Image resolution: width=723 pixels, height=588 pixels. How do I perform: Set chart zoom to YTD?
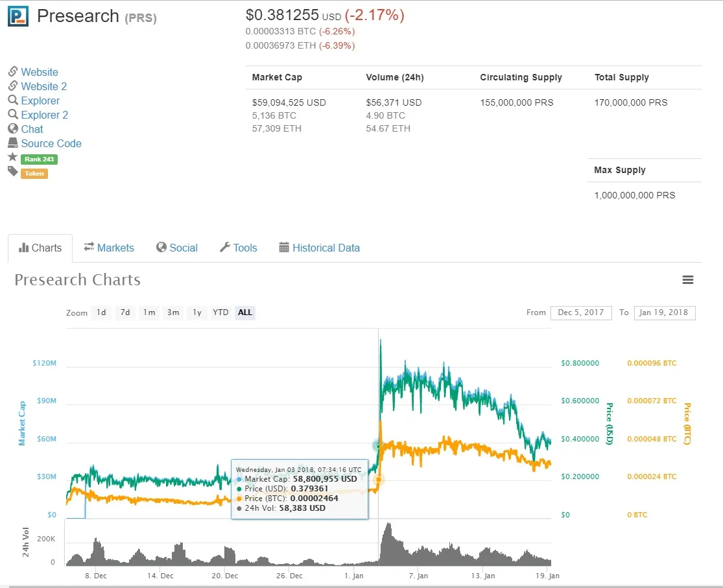(220, 312)
